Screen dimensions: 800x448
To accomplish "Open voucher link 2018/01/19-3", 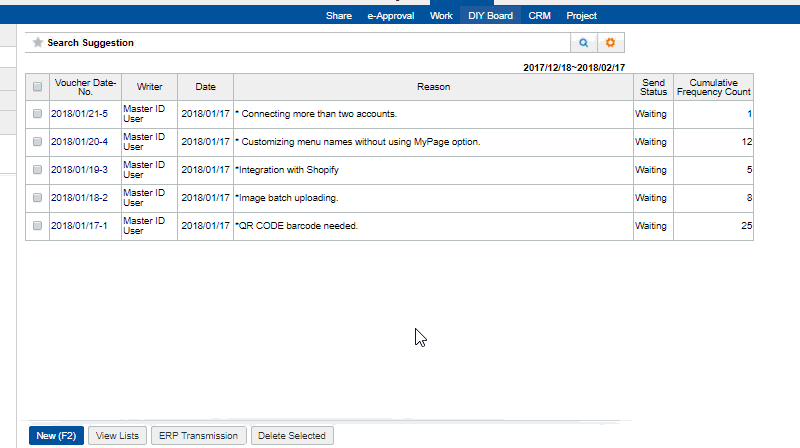I will pos(80,170).
